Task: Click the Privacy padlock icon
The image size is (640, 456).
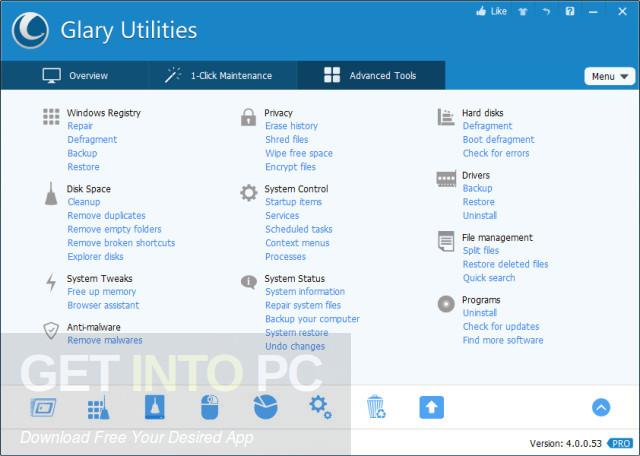Action: 248,117
